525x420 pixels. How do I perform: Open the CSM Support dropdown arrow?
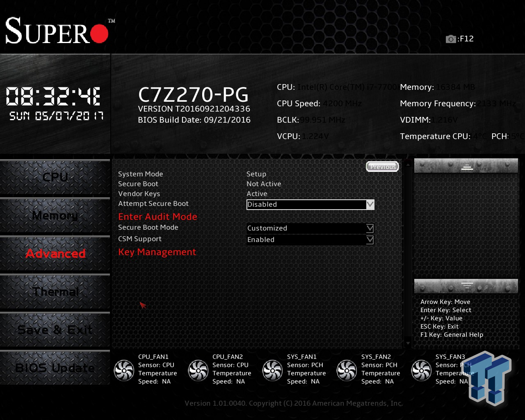370,240
